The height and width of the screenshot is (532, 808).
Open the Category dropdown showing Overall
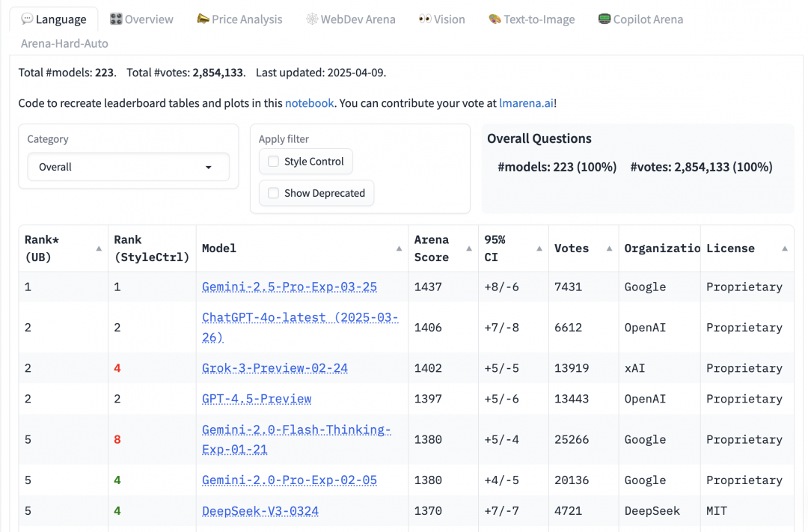tap(128, 167)
